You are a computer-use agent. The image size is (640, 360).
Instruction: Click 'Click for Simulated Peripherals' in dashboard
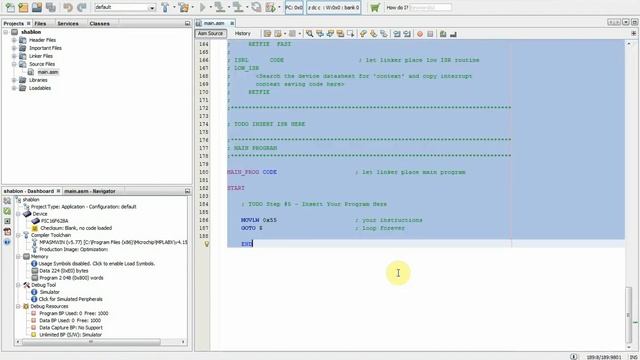[70, 299]
